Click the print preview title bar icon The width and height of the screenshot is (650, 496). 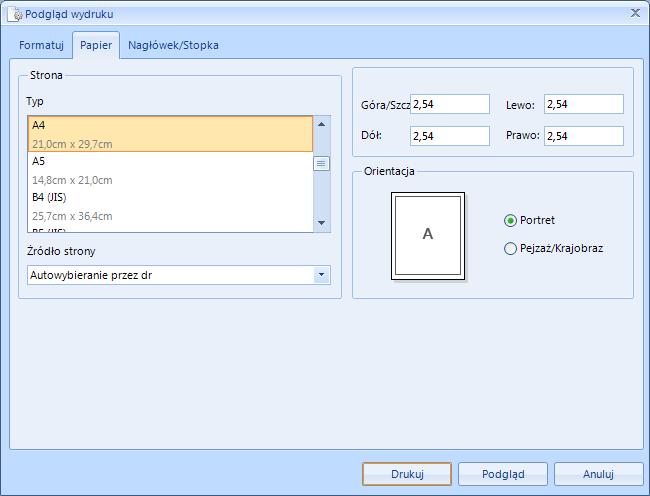15,14
